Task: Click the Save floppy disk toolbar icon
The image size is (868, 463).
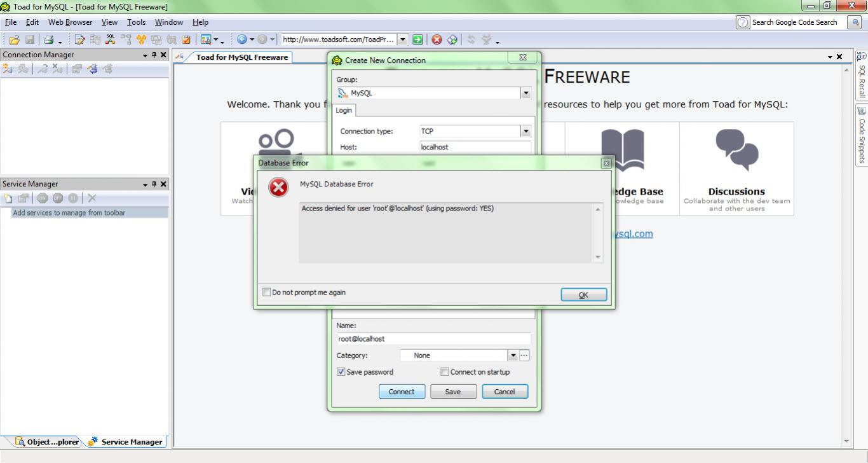Action: click(29, 39)
